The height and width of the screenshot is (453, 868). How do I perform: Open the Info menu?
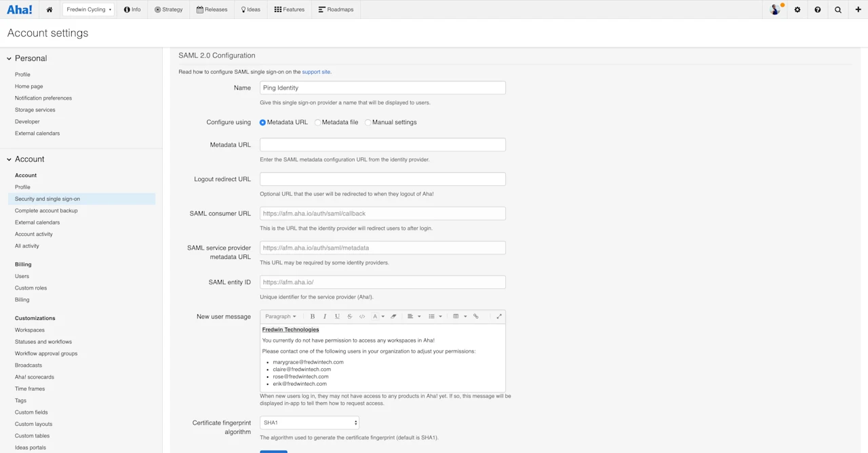(132, 9)
